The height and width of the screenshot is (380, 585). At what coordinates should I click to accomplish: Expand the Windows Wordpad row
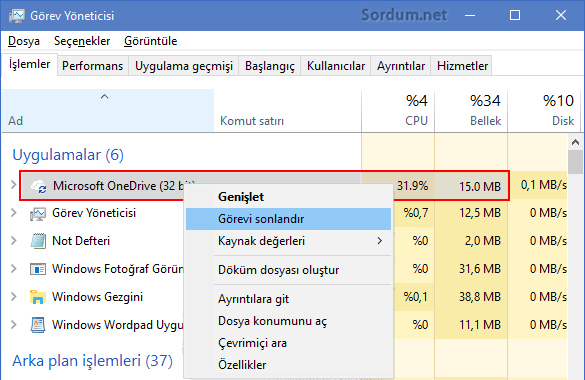pos(14,324)
